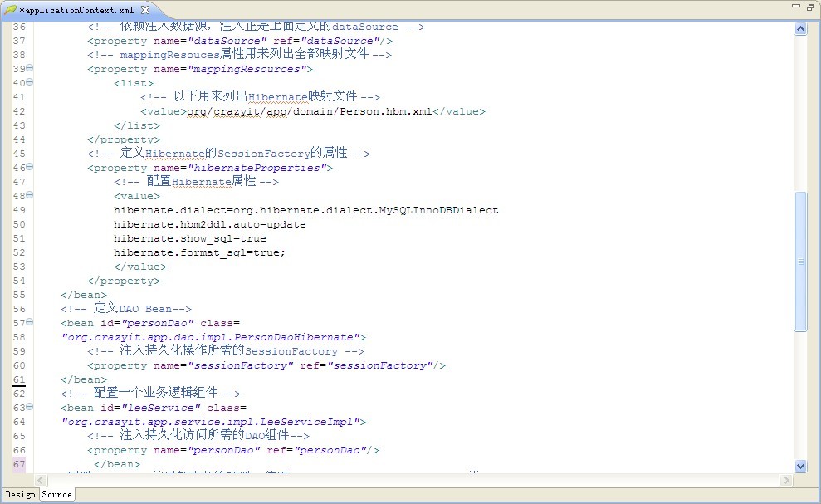The image size is (821, 504).
Task: Collapse the value element fold at line 48
Action: (29, 195)
